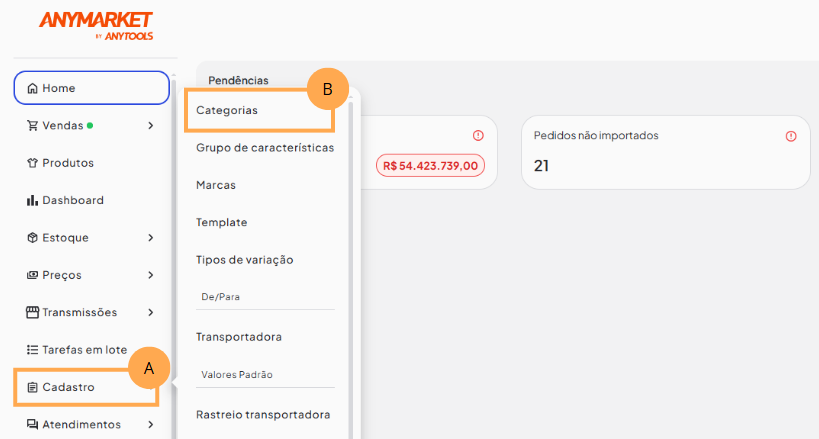Image resolution: width=819 pixels, height=439 pixels.
Task: Click the Home house icon
Action: pyautogui.click(x=33, y=88)
